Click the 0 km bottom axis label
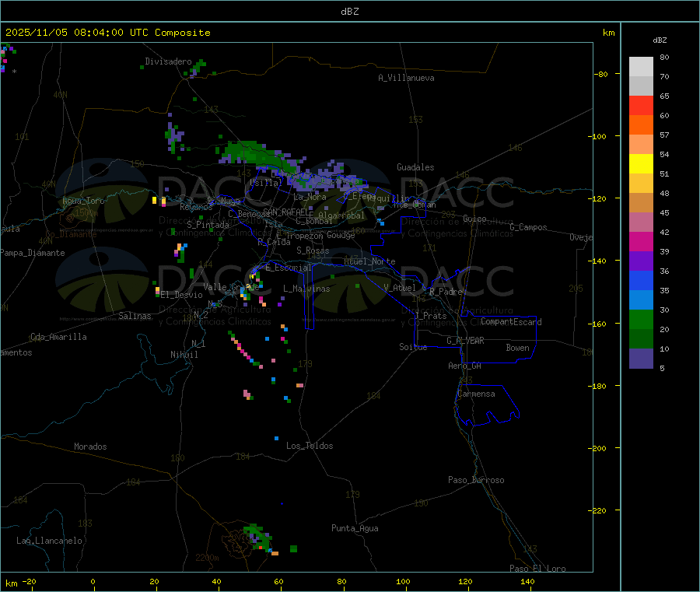This screenshot has height=592, width=700. [x=93, y=581]
